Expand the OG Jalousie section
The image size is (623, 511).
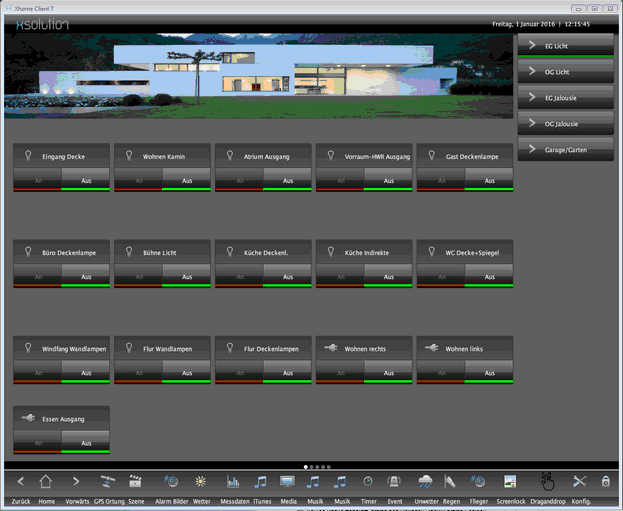[x=565, y=124]
